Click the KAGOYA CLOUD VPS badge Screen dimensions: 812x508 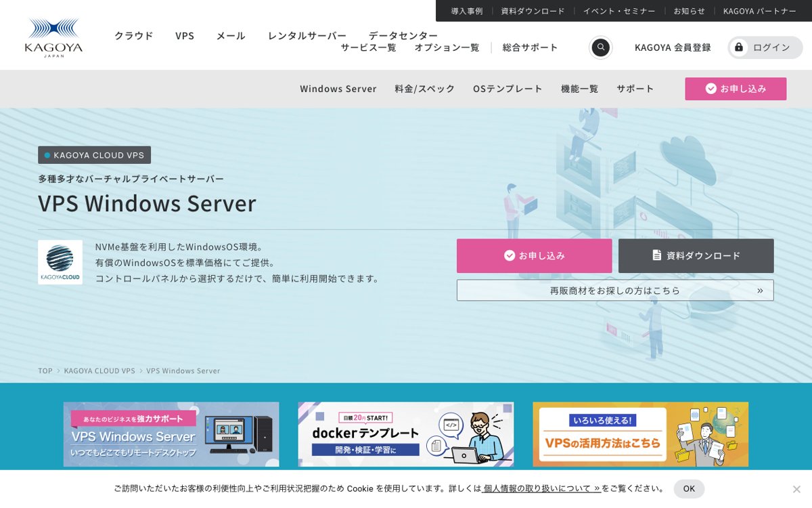pos(94,155)
